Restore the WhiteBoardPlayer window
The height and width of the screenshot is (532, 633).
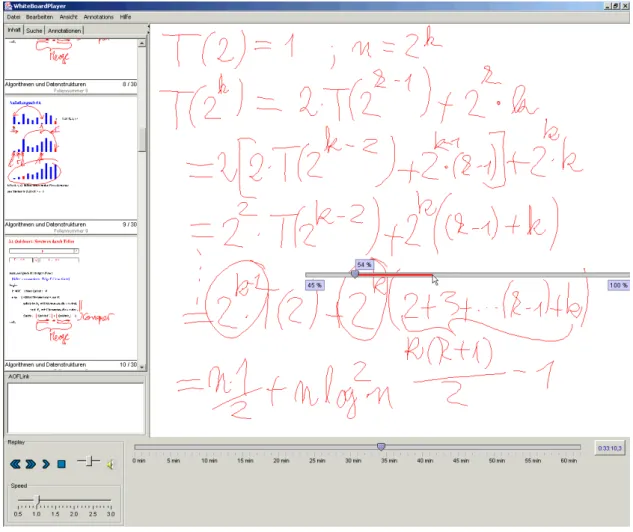[616, 6]
